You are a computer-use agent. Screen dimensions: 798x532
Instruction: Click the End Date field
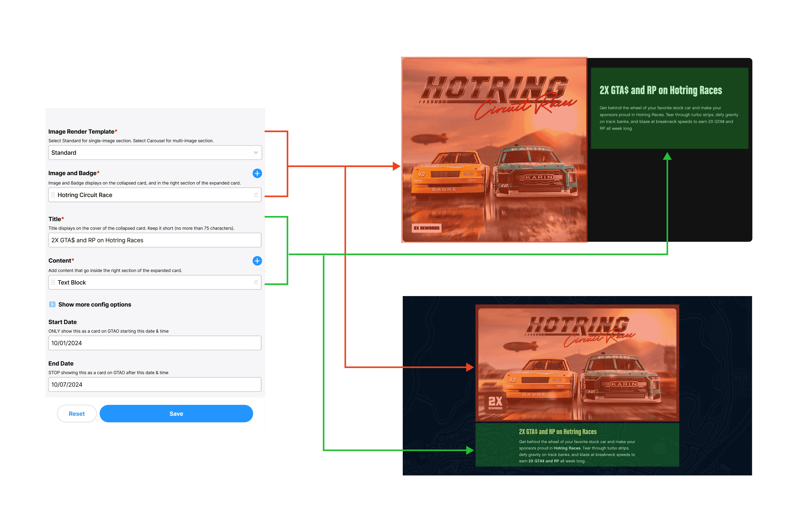point(155,384)
